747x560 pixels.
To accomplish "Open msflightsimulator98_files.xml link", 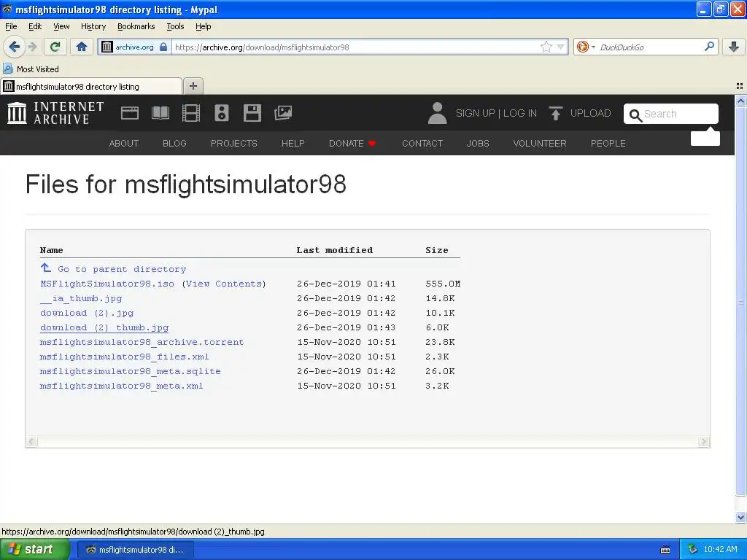I will pos(124,357).
